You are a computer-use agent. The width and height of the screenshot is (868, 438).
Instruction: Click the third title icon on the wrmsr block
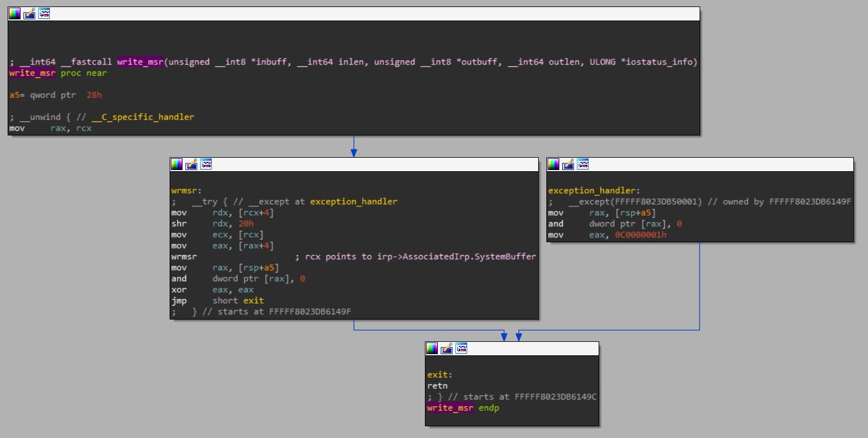[206, 164]
